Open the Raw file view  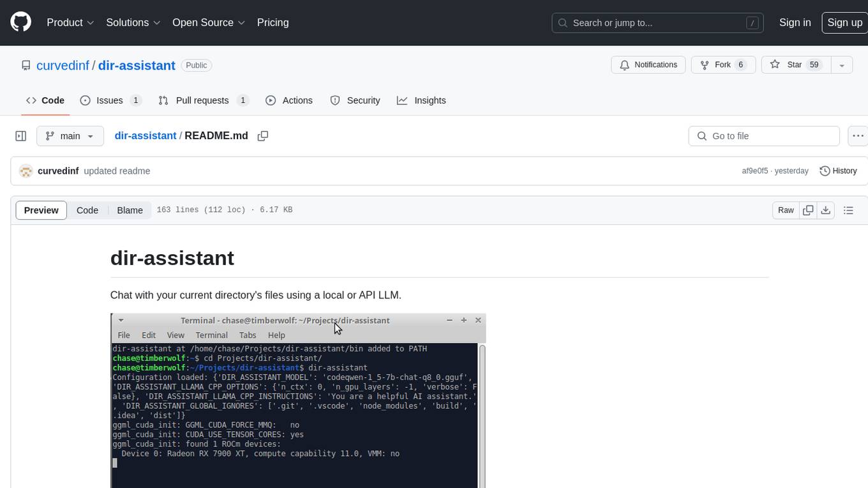coord(786,210)
